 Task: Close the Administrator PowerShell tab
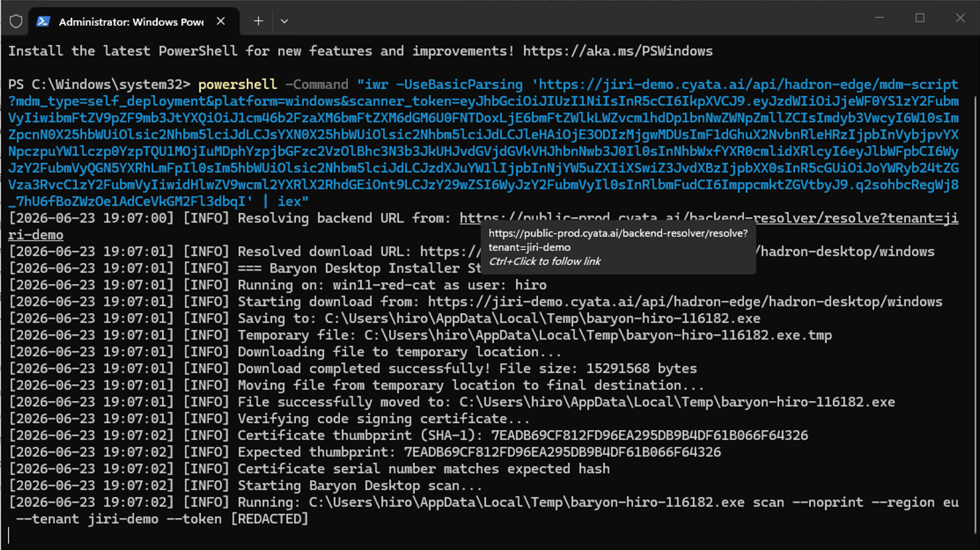click(221, 21)
